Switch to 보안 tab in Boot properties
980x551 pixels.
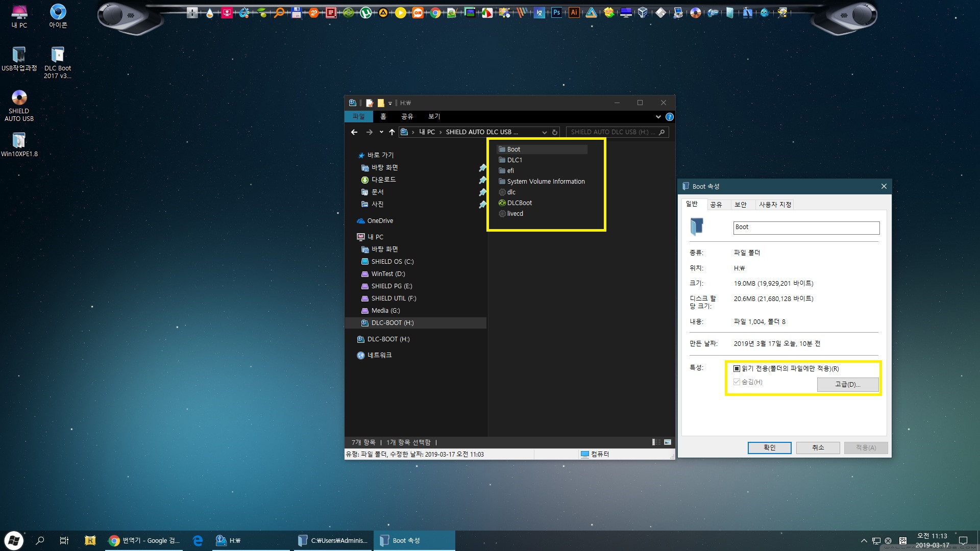click(741, 205)
